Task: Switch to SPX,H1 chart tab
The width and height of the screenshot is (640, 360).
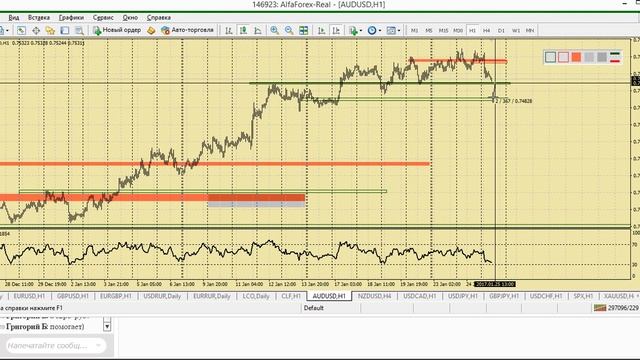Action: pyautogui.click(x=583, y=296)
